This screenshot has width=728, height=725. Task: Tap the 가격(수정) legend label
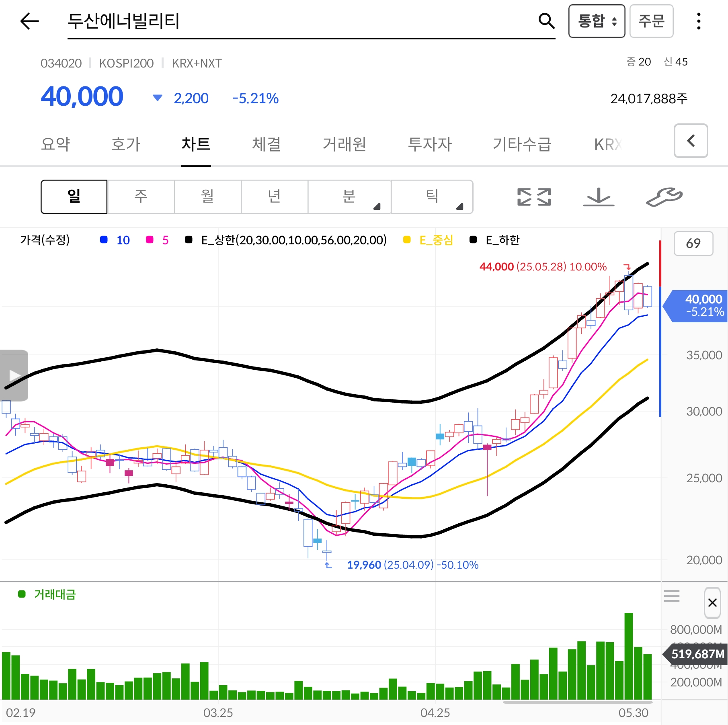click(x=45, y=240)
